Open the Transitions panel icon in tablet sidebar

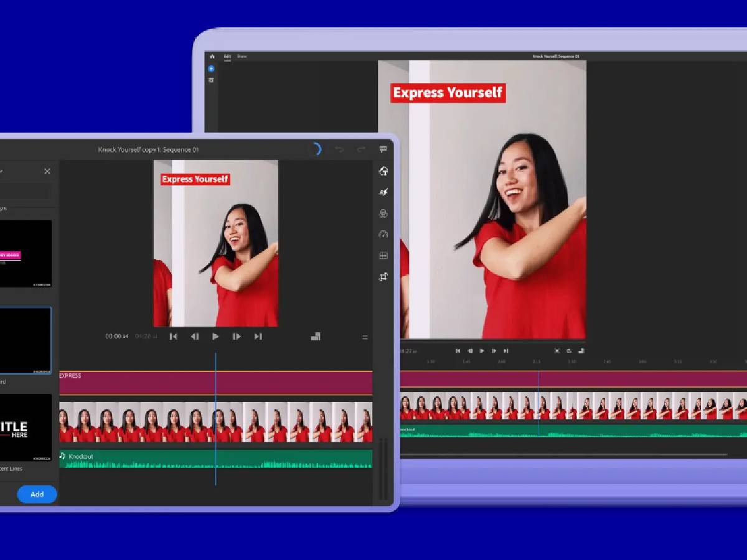[x=383, y=192]
